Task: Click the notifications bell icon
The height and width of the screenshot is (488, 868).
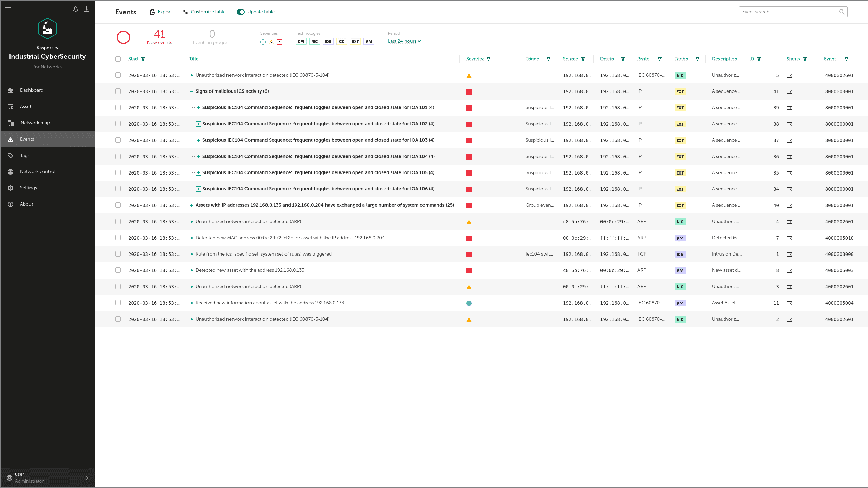Action: [76, 9]
